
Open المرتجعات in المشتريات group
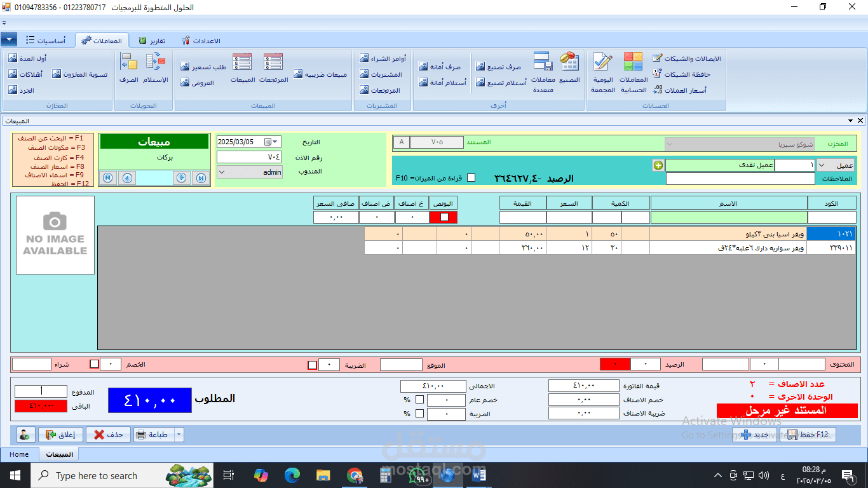[x=379, y=90]
